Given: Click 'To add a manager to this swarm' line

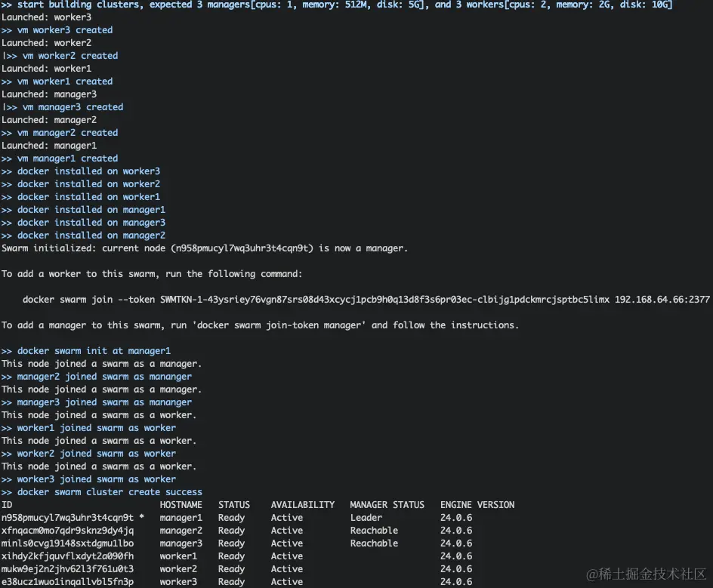Looking at the screenshot, I should [260, 325].
